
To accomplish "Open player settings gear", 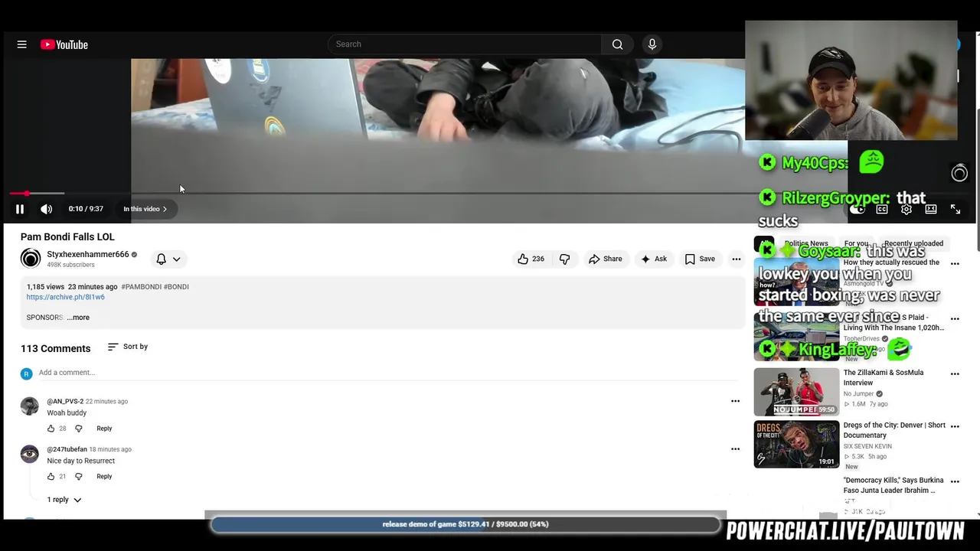I will (x=906, y=209).
